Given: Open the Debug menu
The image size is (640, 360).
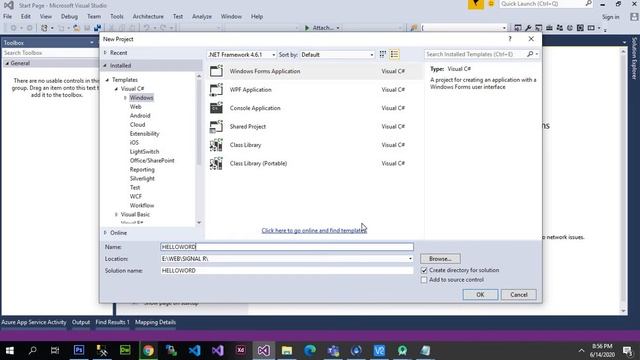Looking at the screenshot, I should 69,17.
